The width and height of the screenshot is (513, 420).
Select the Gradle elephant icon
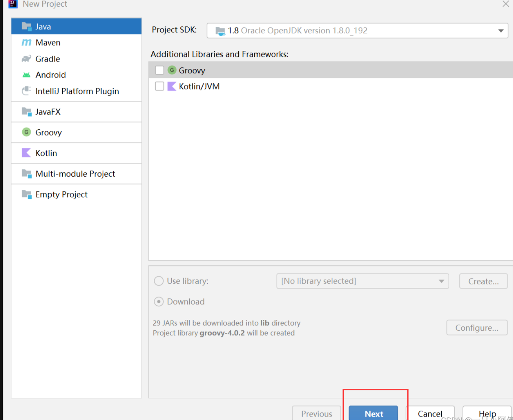point(26,59)
